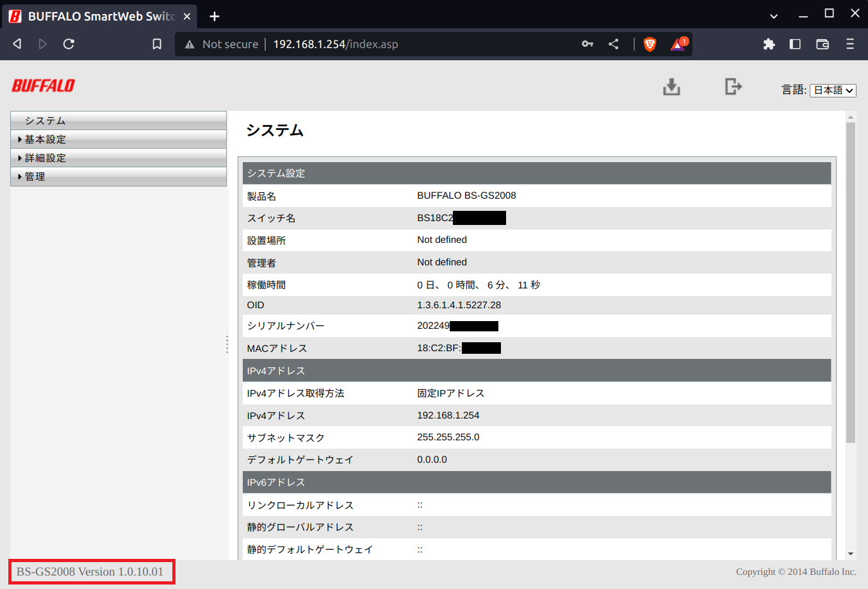Image resolution: width=868 pixels, height=589 pixels.
Task: Open the 言語 language dropdown
Action: click(x=833, y=90)
